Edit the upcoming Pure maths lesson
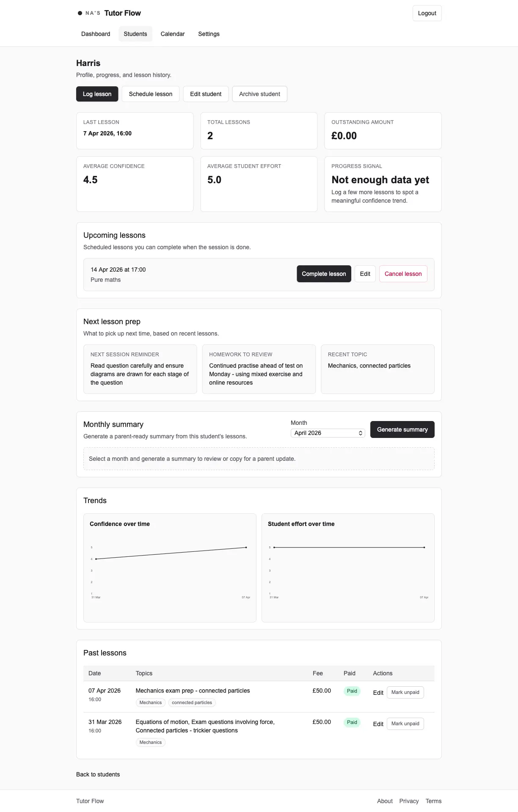518x812 pixels. [365, 274]
